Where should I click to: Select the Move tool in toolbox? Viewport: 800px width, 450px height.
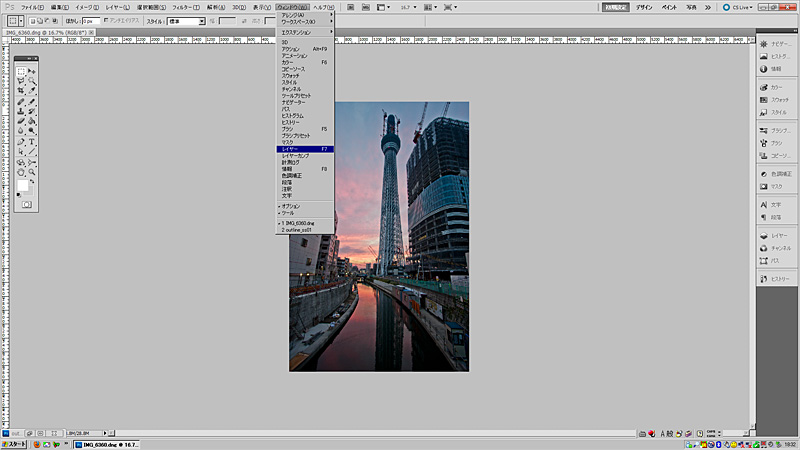pyautogui.click(x=32, y=71)
